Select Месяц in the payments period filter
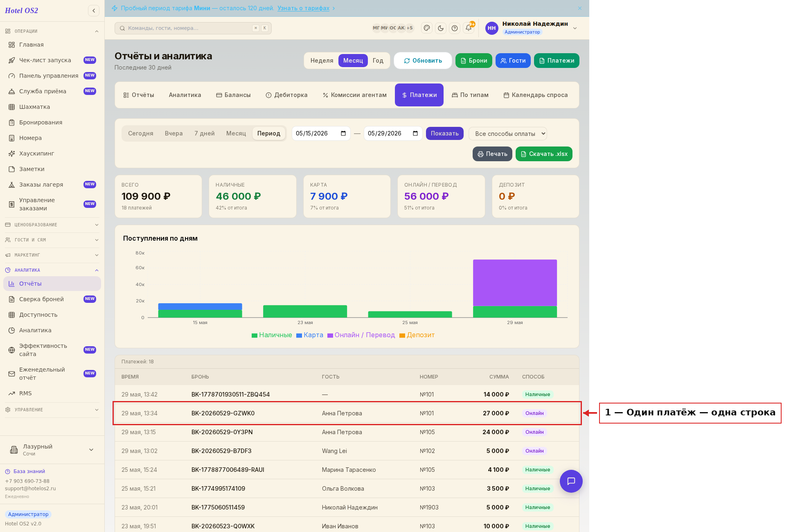791x532 pixels. point(236,133)
